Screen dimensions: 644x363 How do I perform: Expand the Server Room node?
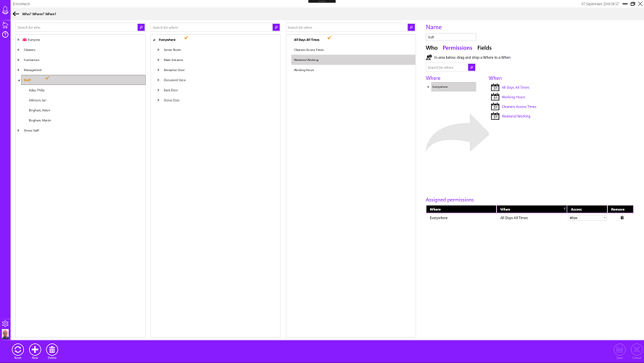click(158, 50)
